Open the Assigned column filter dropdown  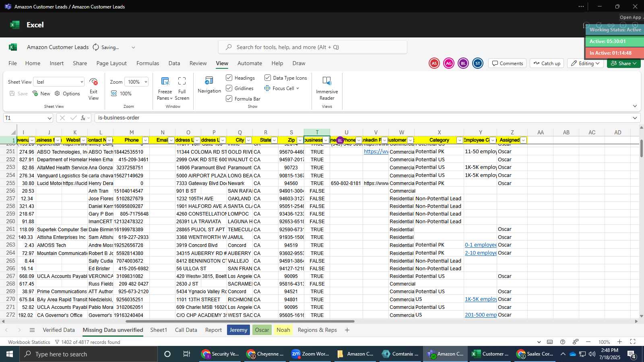point(523,140)
